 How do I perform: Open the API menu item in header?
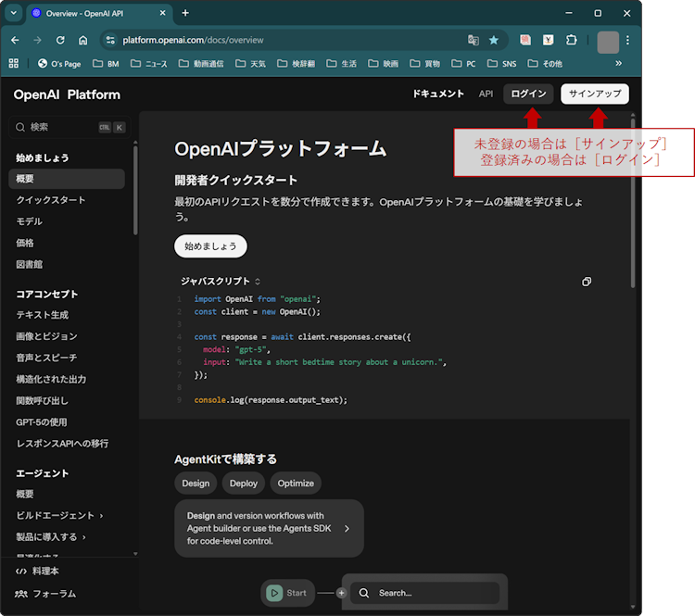(486, 94)
